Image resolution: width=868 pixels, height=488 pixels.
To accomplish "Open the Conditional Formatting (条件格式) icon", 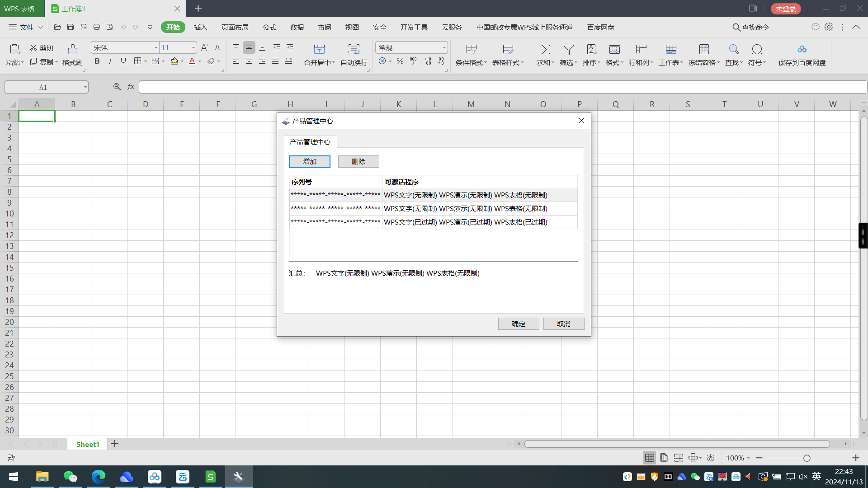I will tap(471, 49).
